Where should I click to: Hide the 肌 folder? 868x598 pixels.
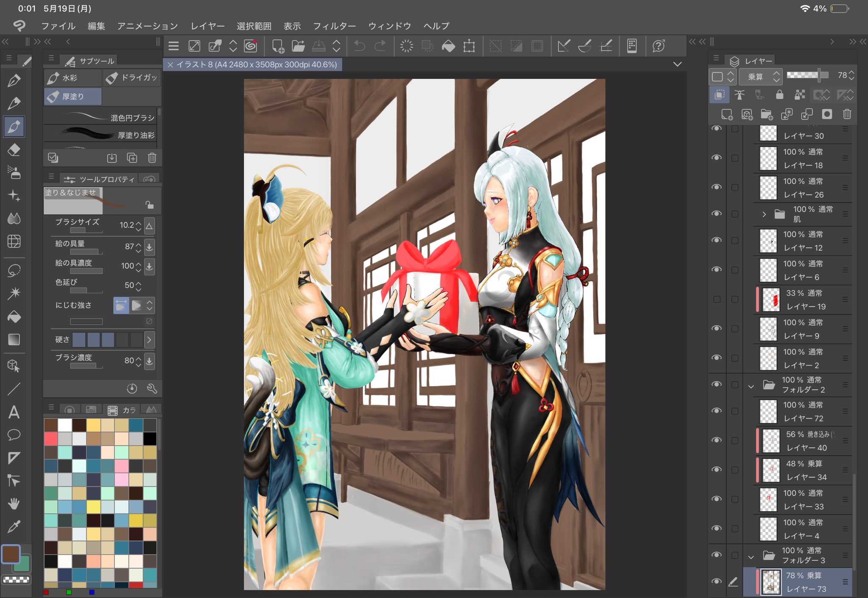[x=717, y=213]
